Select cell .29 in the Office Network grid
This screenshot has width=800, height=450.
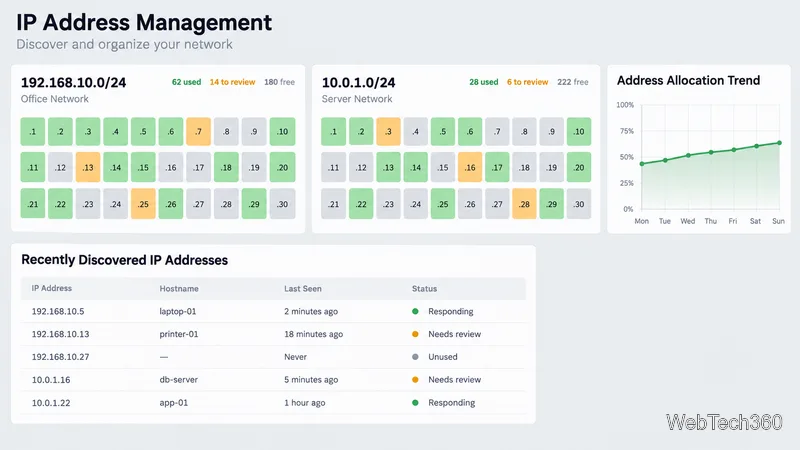coord(254,204)
